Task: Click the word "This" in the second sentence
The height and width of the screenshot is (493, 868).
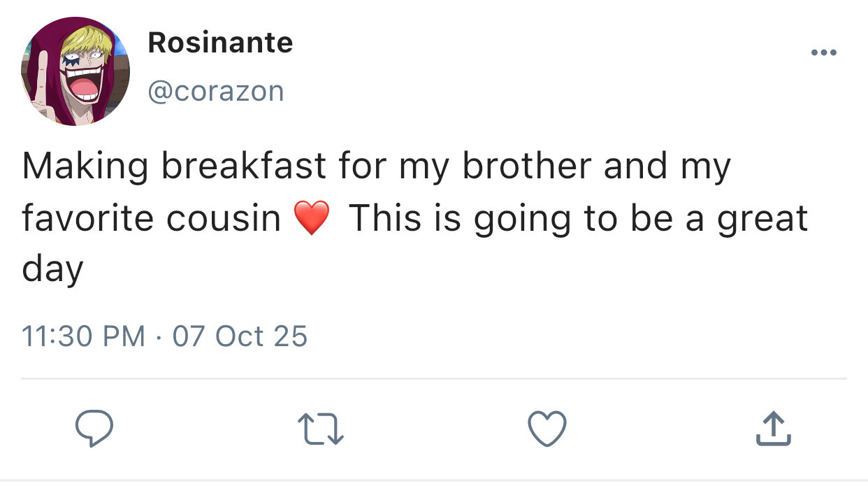Action: point(384,219)
